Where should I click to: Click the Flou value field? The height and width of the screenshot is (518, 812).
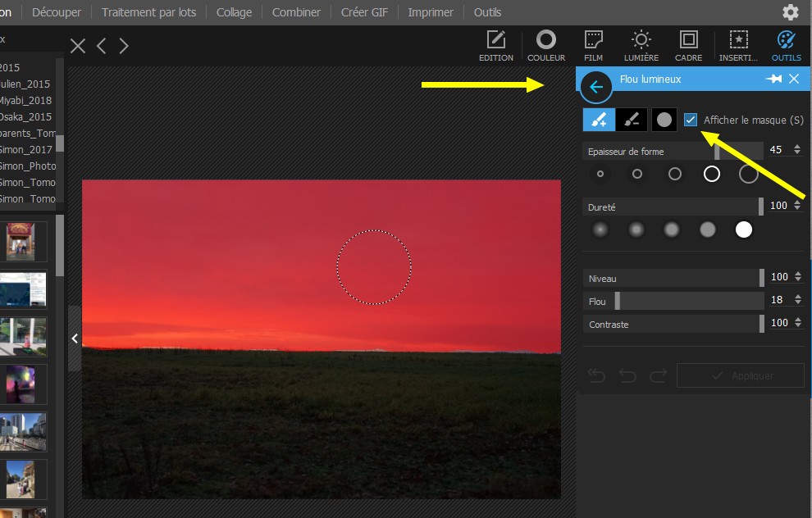click(x=778, y=300)
